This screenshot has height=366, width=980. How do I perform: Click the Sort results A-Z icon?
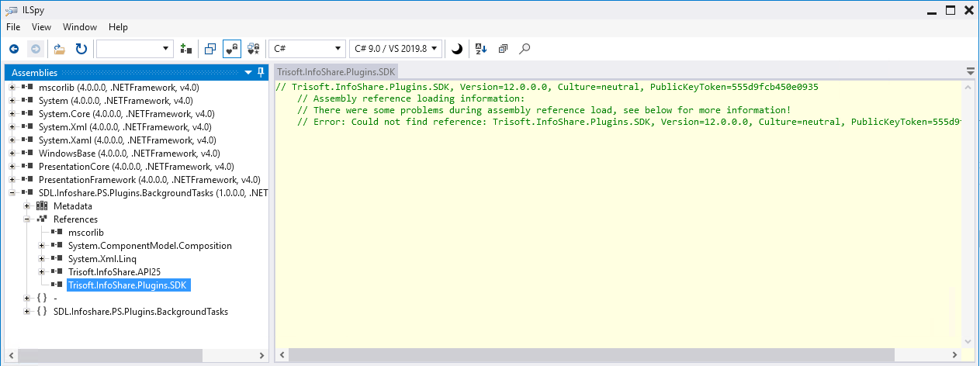pos(480,49)
